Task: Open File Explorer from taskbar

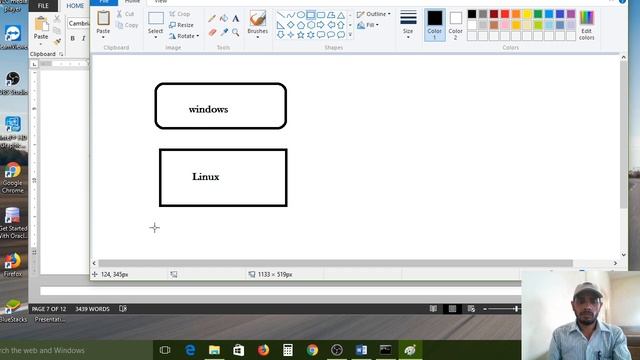Action: pyautogui.click(x=214, y=350)
